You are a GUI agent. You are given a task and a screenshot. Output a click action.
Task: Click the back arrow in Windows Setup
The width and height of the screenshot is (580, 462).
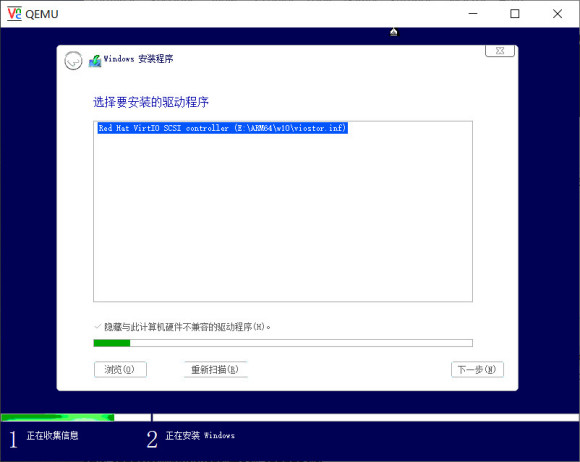pos(73,61)
